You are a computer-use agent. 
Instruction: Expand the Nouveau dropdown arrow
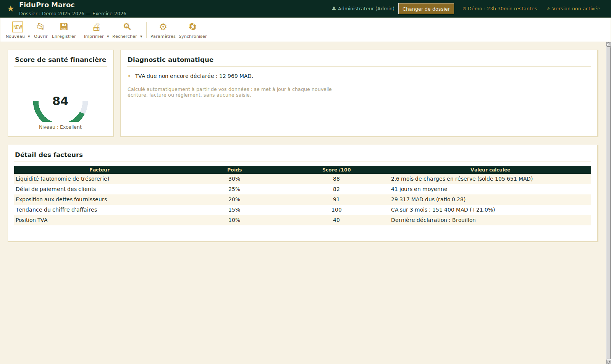click(x=29, y=37)
